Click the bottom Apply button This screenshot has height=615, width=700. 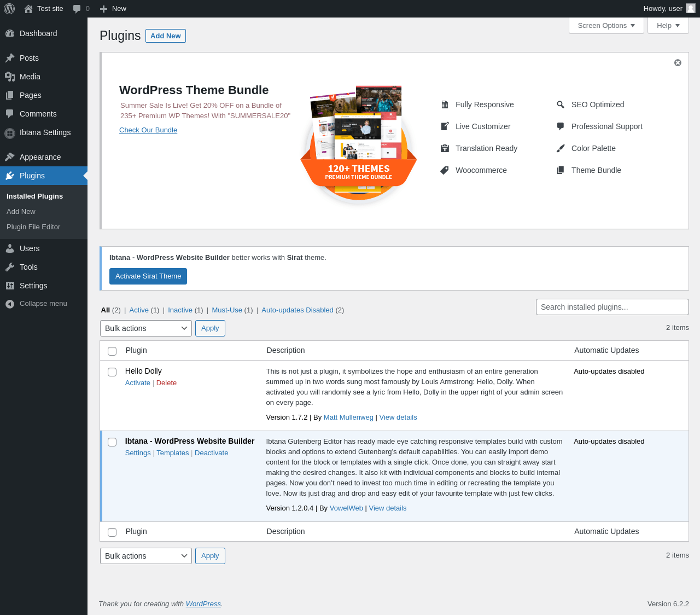click(x=210, y=556)
